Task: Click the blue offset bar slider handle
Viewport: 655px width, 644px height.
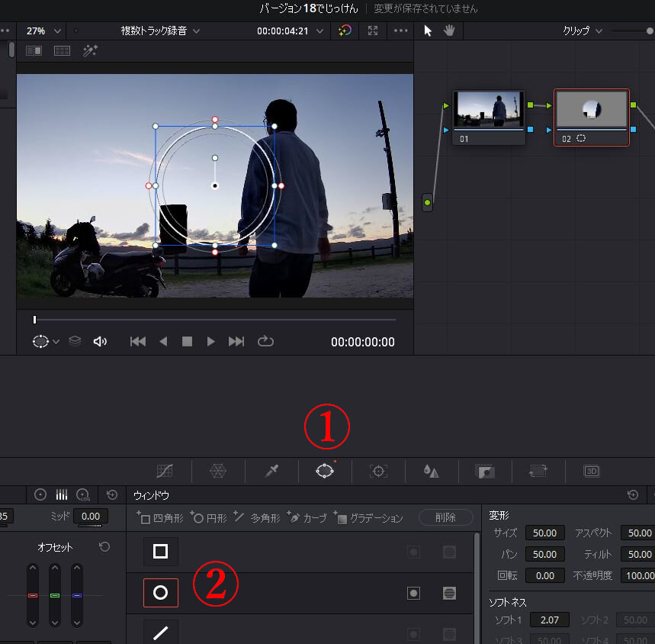Action: point(77,595)
